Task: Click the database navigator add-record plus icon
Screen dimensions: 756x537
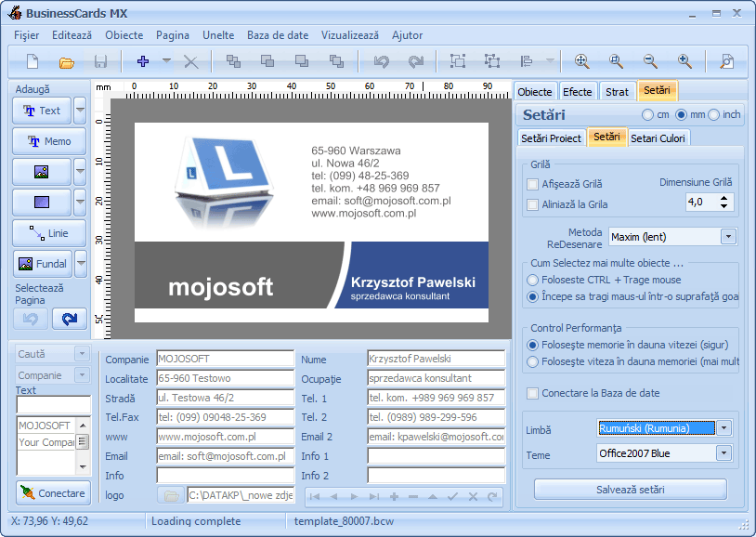Action: 394,496
